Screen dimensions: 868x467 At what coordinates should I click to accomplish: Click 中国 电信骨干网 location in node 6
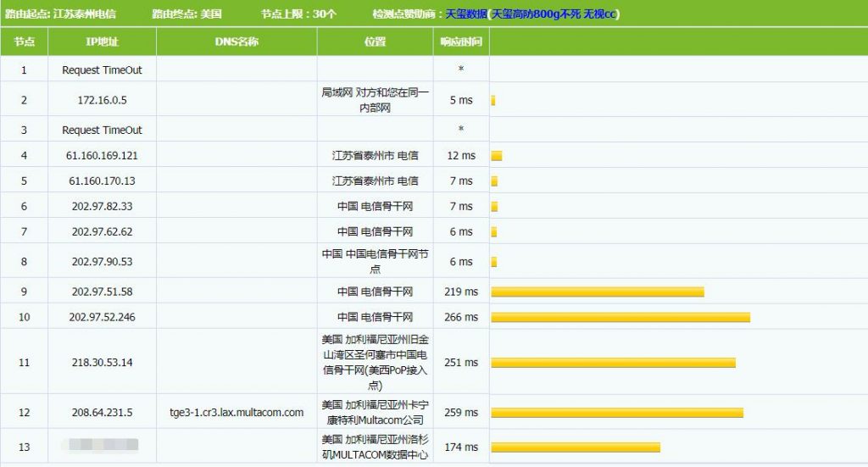(375, 207)
